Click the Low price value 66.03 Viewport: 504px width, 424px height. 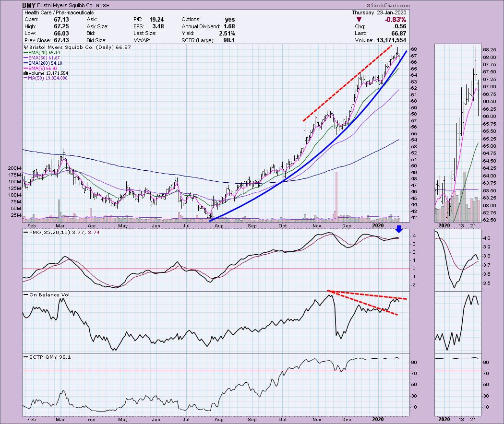[61, 34]
